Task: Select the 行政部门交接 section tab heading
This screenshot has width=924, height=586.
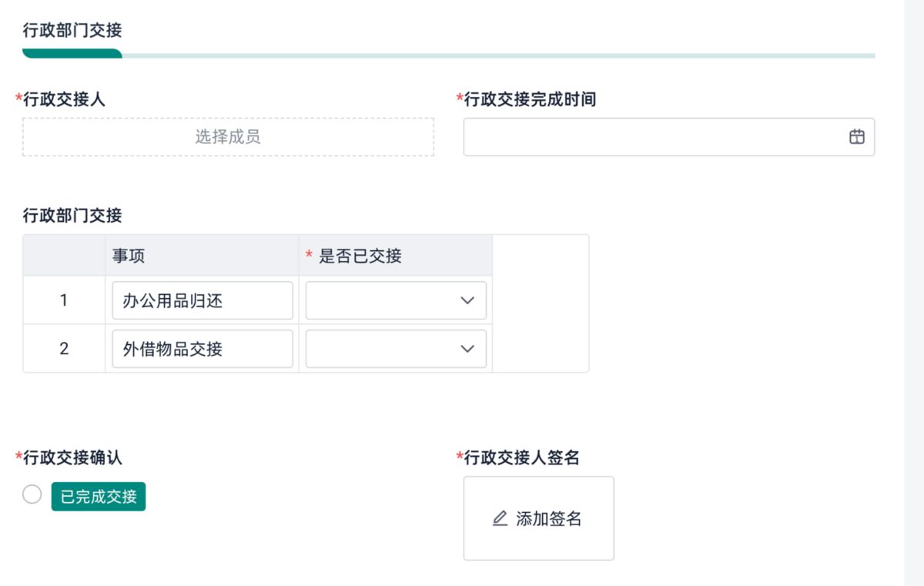Action: [72, 31]
